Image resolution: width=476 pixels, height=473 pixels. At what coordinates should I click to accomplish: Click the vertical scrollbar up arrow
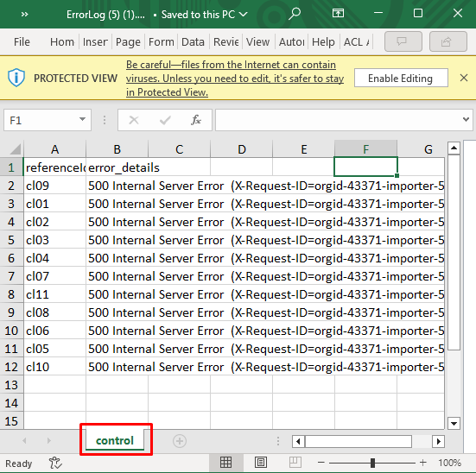[x=454, y=148]
